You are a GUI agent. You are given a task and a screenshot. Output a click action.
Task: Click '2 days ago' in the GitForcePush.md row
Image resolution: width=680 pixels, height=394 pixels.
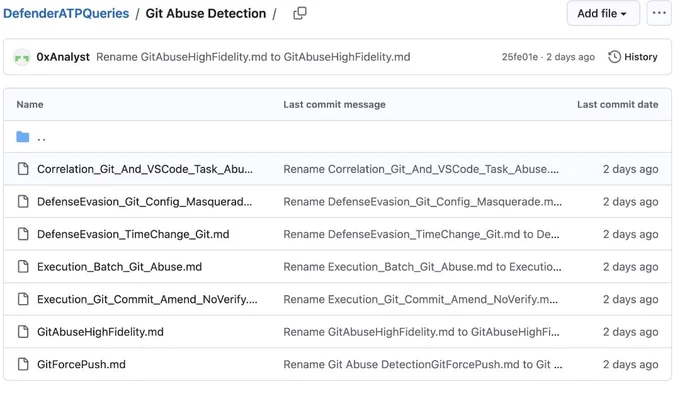pos(631,364)
